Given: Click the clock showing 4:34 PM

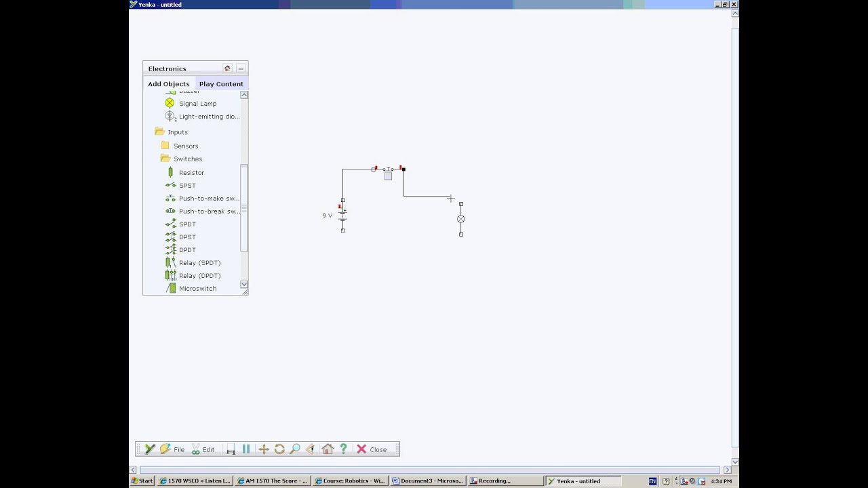Looking at the screenshot, I should tap(721, 481).
